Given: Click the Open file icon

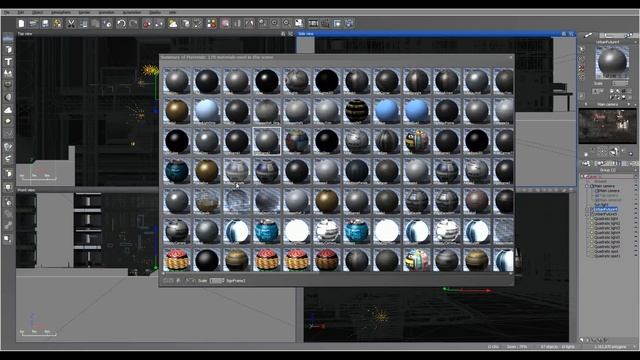Looking at the screenshot, I should 33,24.
